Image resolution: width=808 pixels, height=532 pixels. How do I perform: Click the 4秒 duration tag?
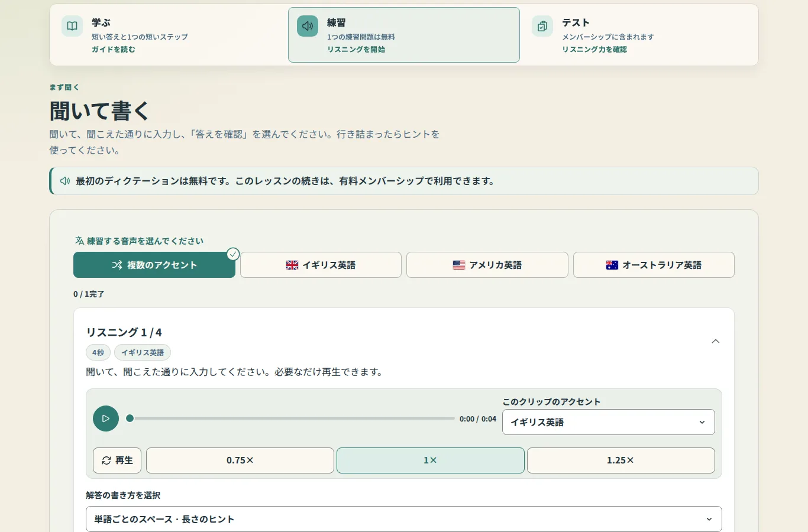click(98, 352)
